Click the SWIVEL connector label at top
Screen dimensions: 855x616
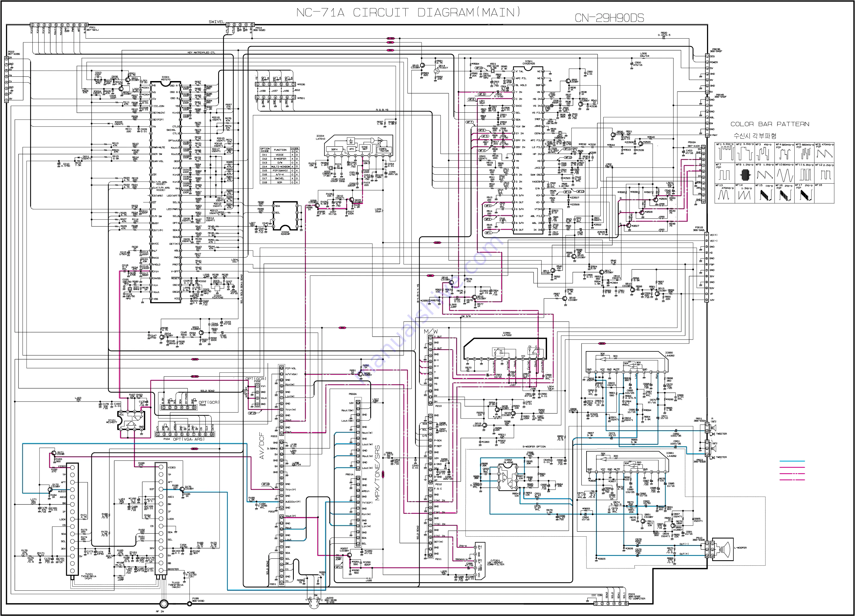tap(216, 22)
